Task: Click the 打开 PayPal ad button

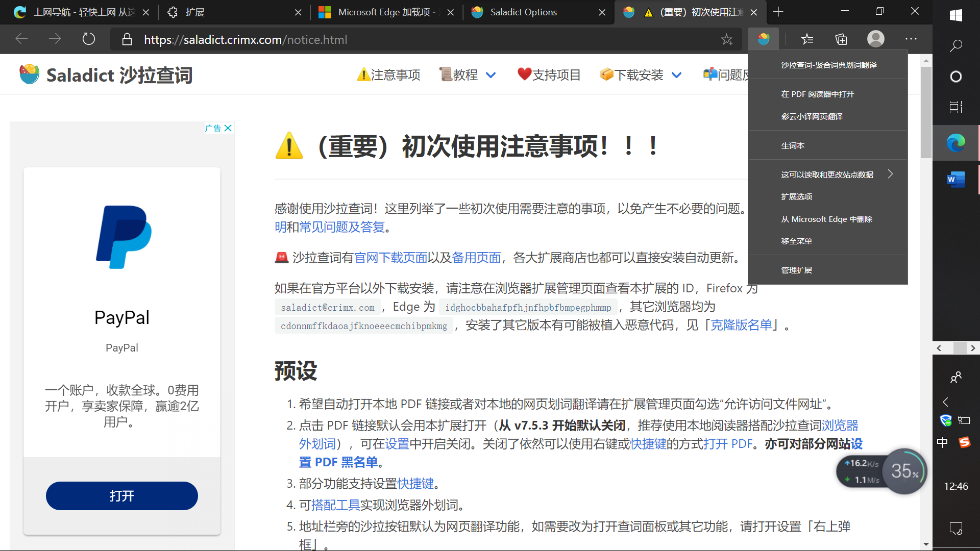Action: [121, 496]
